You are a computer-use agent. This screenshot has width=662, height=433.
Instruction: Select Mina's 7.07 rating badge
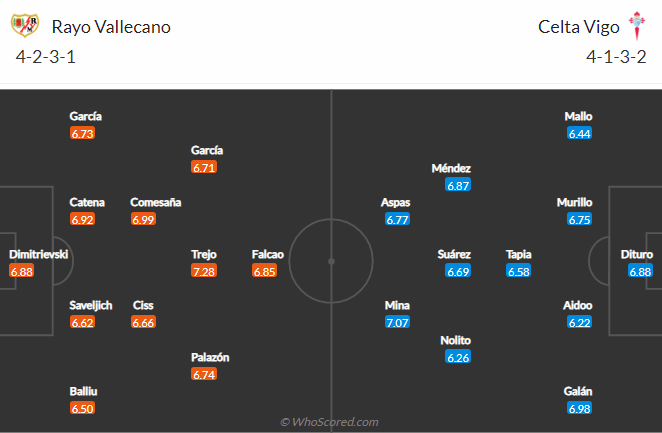pos(397,322)
